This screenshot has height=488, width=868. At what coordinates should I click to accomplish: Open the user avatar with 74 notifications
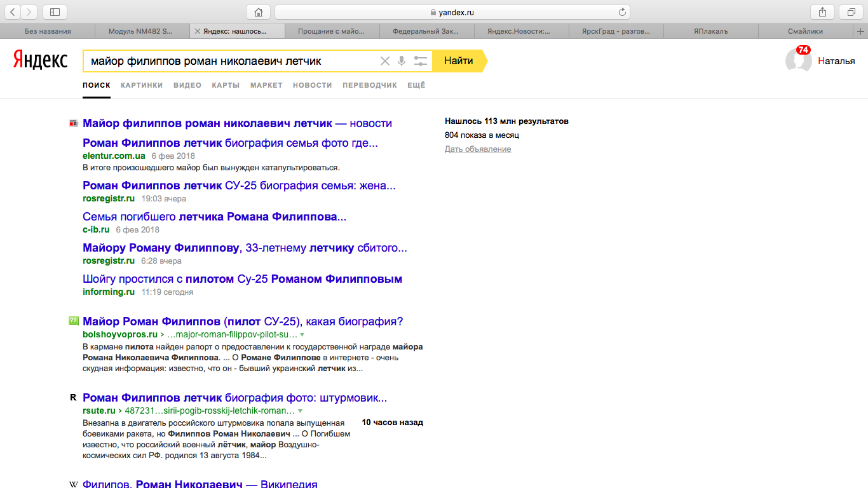click(x=798, y=60)
